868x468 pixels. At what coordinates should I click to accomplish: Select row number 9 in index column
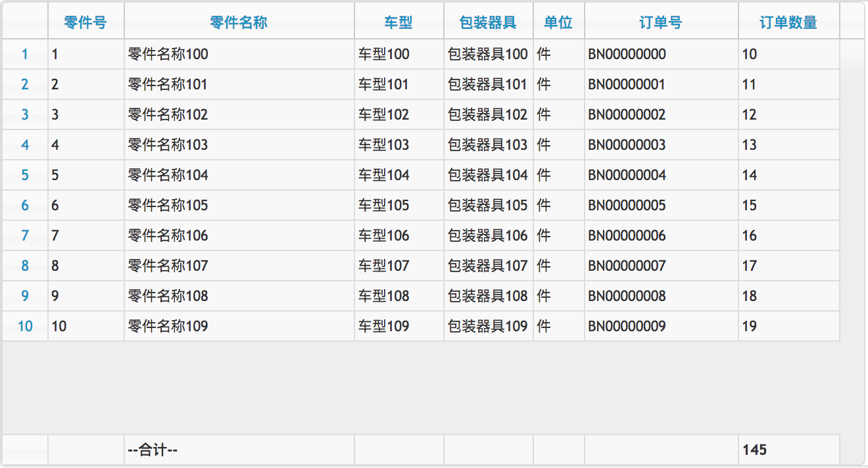click(x=25, y=296)
